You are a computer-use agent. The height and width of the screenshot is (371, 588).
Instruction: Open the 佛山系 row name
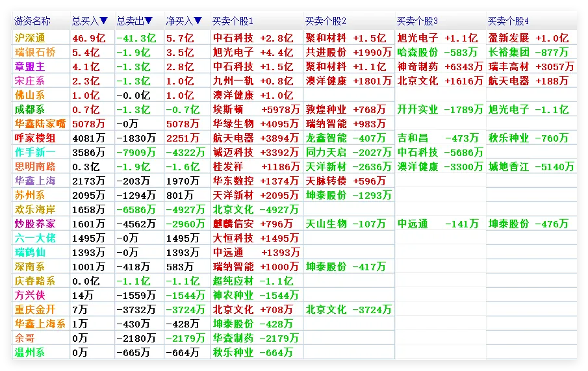tap(30, 95)
